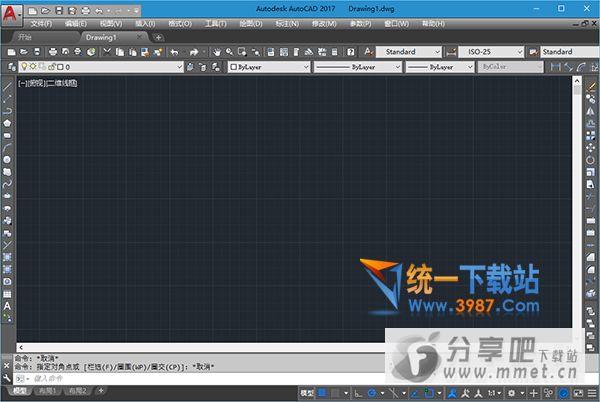Select the Rotate modify tool
Image resolution: width=600 pixels, height=402 pixels.
(591, 160)
